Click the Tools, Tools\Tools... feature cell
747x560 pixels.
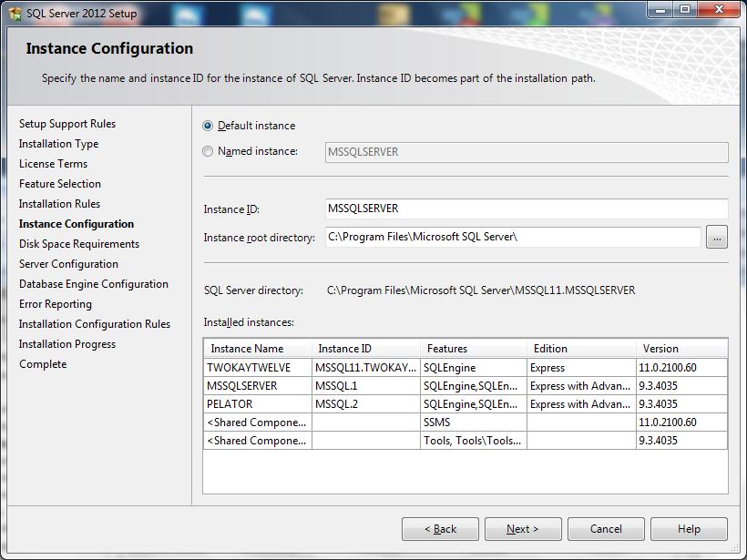(x=474, y=441)
